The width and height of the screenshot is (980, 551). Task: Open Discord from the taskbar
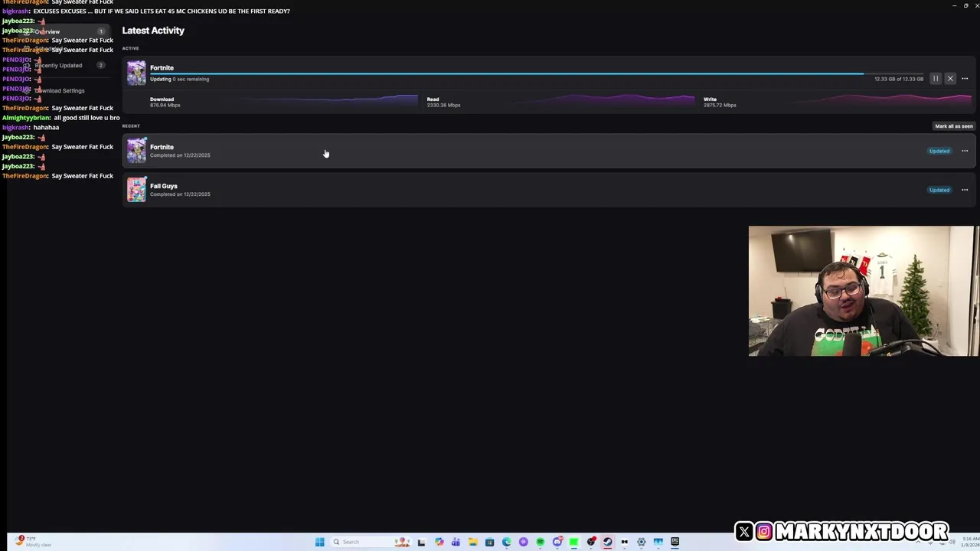coord(557,542)
